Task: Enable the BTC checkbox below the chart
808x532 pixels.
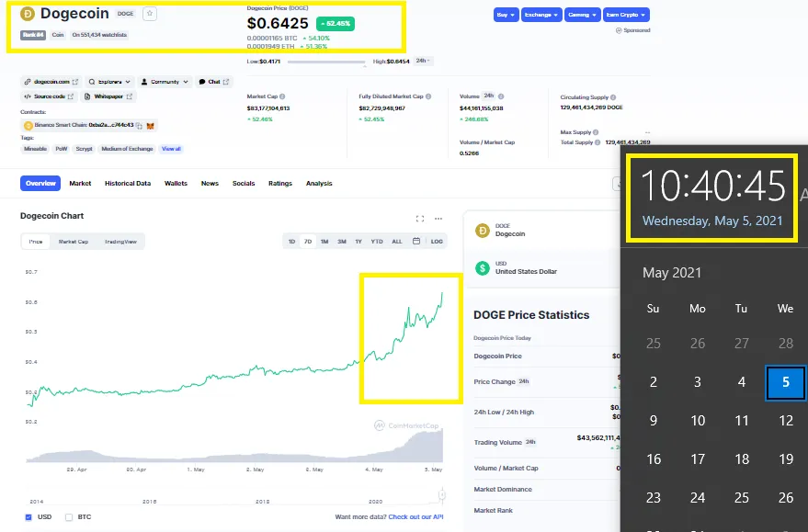Action: (69, 517)
